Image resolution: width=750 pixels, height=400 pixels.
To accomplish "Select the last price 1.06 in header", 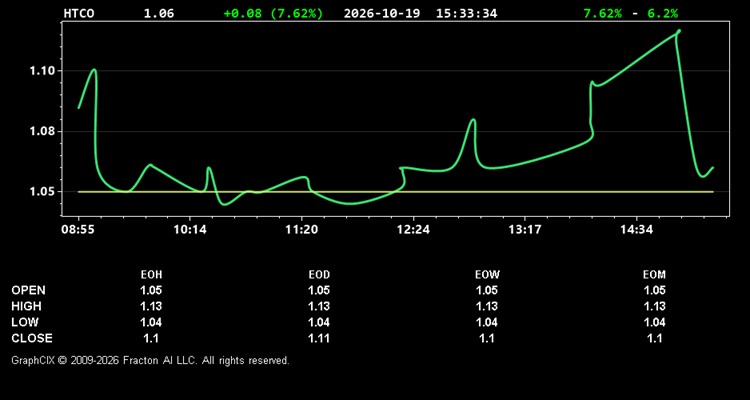I will [x=159, y=13].
